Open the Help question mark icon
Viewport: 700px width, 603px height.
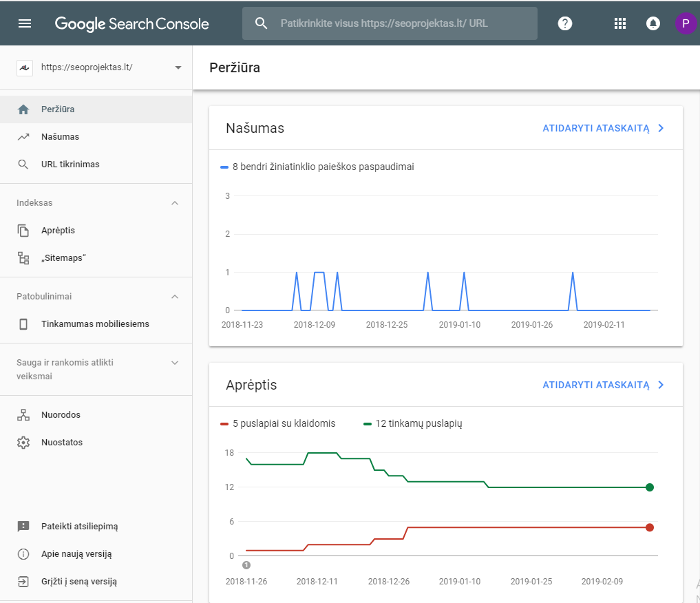564,23
